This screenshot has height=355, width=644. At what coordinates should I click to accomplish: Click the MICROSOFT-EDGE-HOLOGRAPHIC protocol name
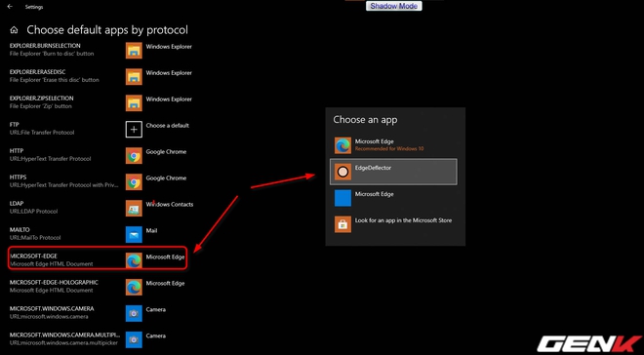coord(54,283)
